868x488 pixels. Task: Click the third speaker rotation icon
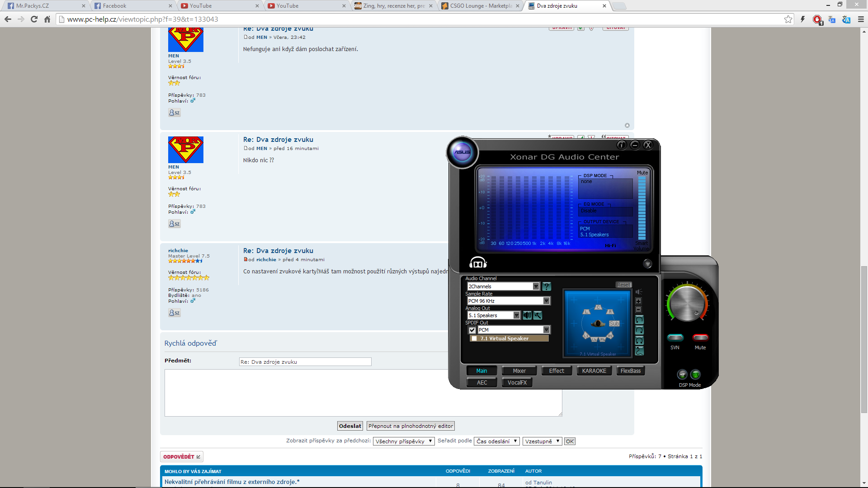pyautogui.click(x=639, y=341)
